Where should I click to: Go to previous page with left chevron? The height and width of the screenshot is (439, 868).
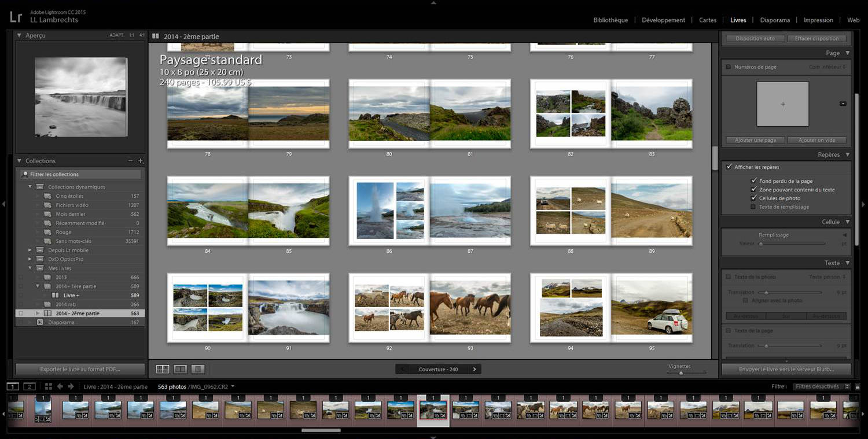pos(403,369)
